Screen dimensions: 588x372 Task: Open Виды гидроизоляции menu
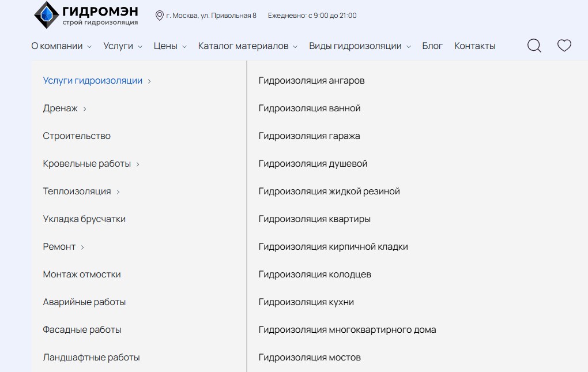click(x=355, y=46)
